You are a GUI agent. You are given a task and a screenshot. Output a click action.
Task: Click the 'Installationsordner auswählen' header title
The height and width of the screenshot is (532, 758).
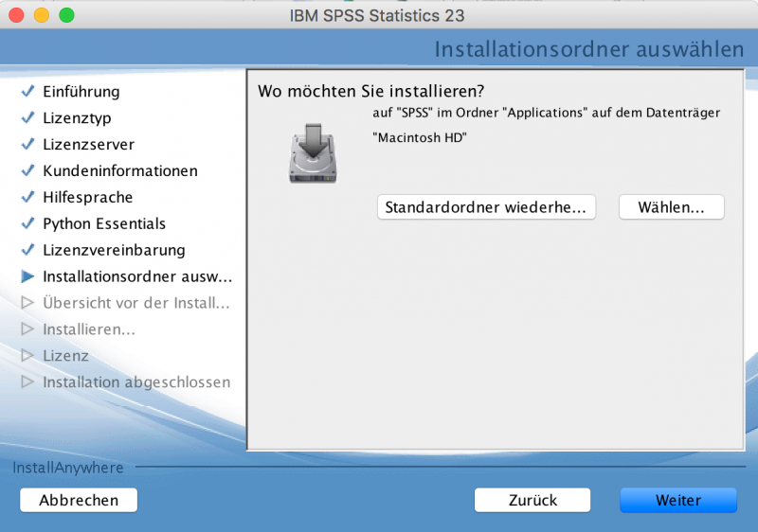pyautogui.click(x=588, y=49)
